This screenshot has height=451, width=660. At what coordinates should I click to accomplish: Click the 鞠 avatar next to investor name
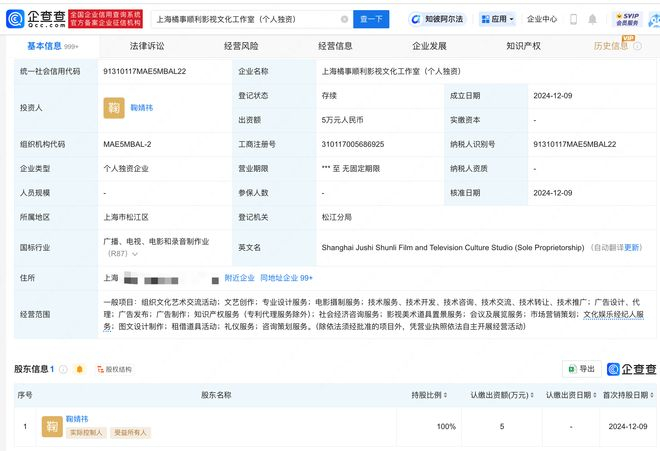(x=115, y=108)
